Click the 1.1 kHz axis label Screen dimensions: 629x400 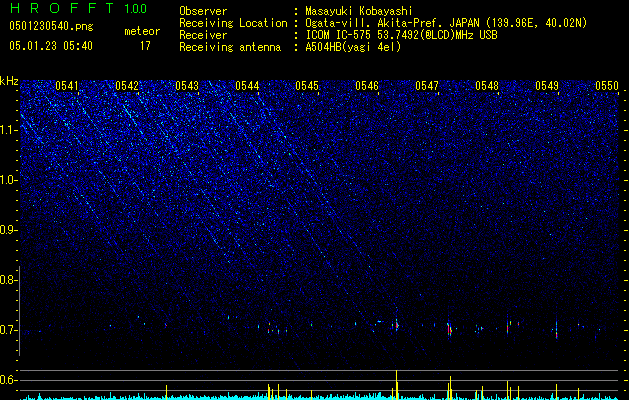[9, 130]
